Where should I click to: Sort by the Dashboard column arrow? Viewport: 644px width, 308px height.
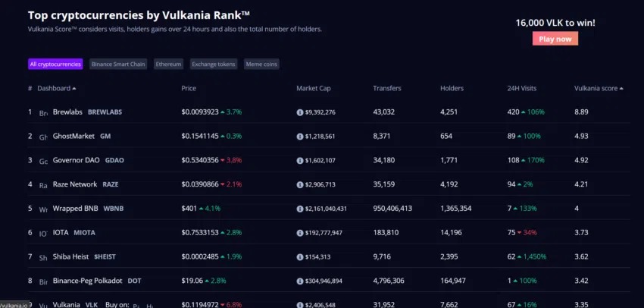(x=74, y=89)
